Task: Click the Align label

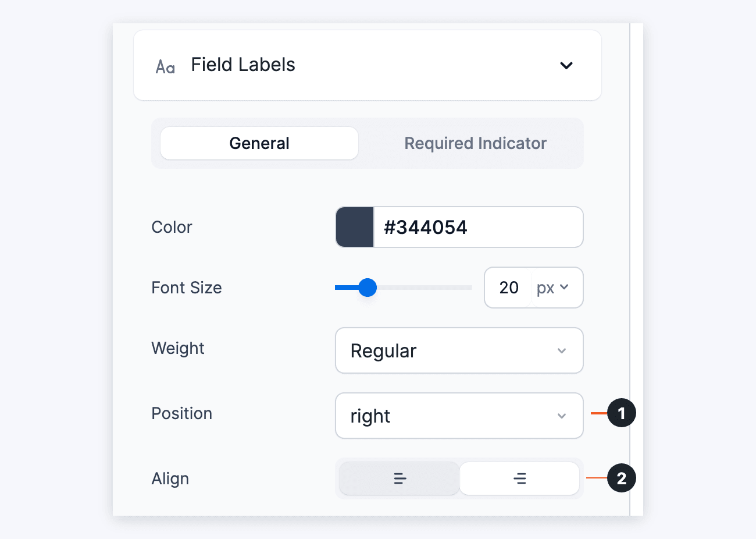Action: click(x=170, y=478)
